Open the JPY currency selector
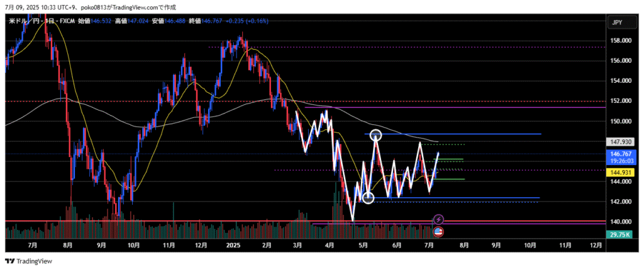The width and height of the screenshot is (644, 270). pos(618,23)
